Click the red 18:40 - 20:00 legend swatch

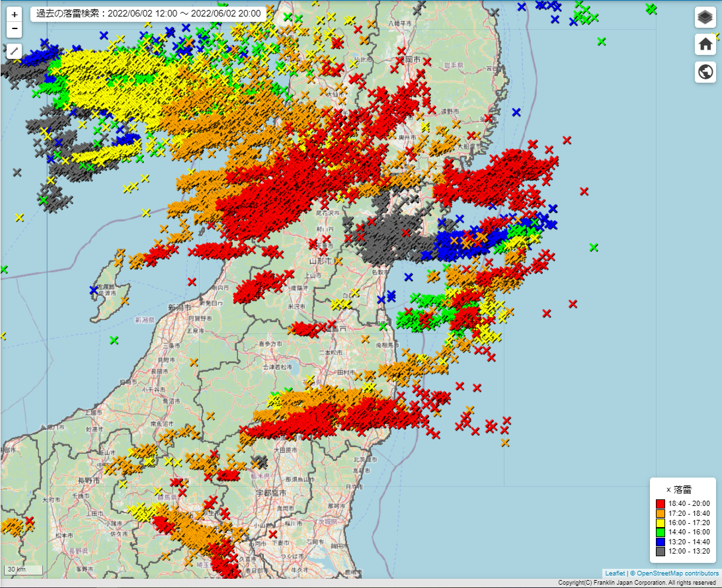[x=661, y=504]
